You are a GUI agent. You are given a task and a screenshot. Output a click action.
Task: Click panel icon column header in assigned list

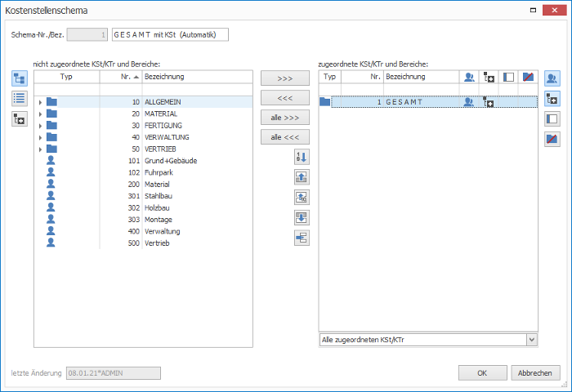508,77
